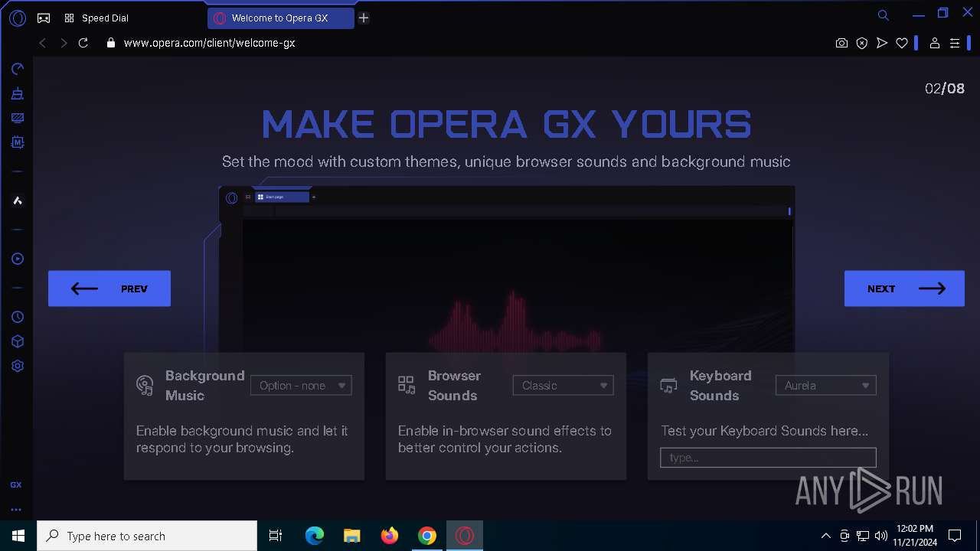The height and width of the screenshot is (551, 980).
Task: Launch Firefox from the taskbar
Action: pos(390,536)
